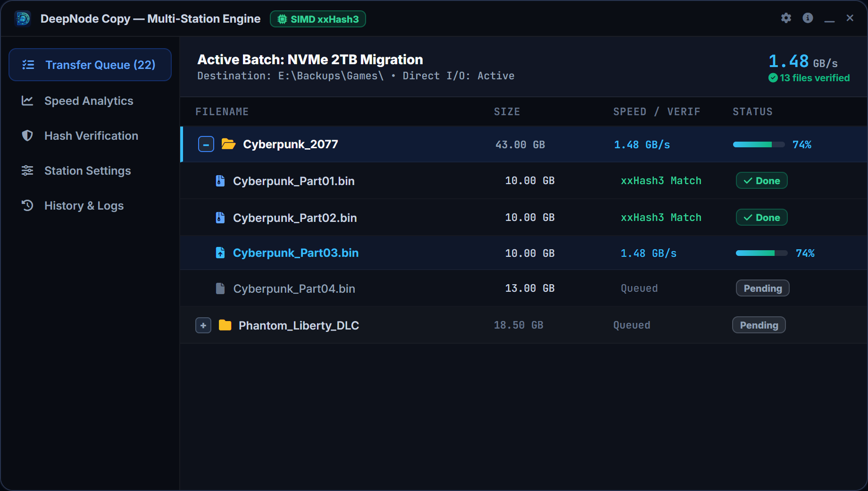Click the 1.48 GB/s overall speed readout

tap(803, 61)
